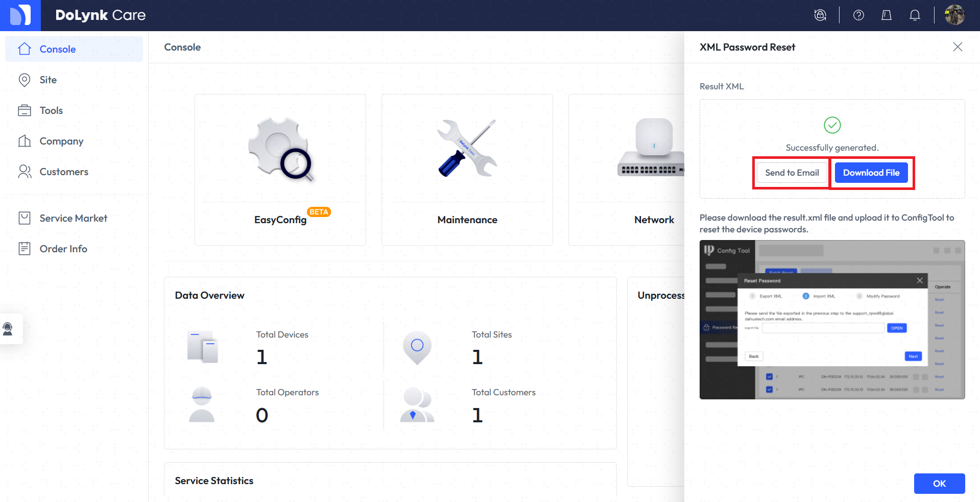980x502 pixels.
Task: Click the Total Operators label
Action: [x=288, y=392]
